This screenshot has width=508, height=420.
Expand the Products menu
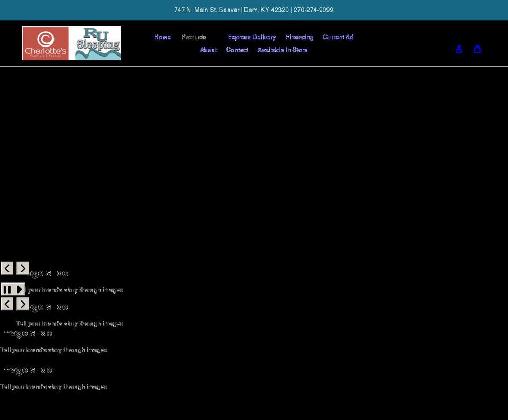pyautogui.click(x=194, y=37)
